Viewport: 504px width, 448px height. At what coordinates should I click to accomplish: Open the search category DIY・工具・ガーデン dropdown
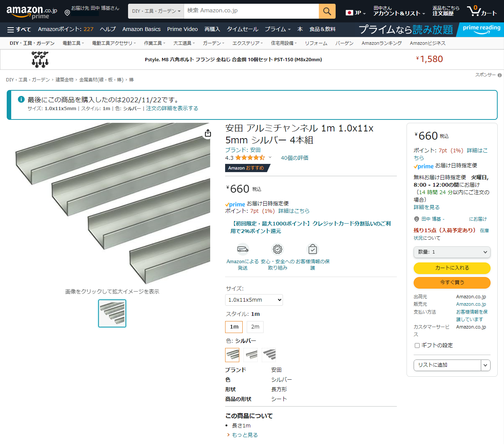pyautogui.click(x=156, y=11)
